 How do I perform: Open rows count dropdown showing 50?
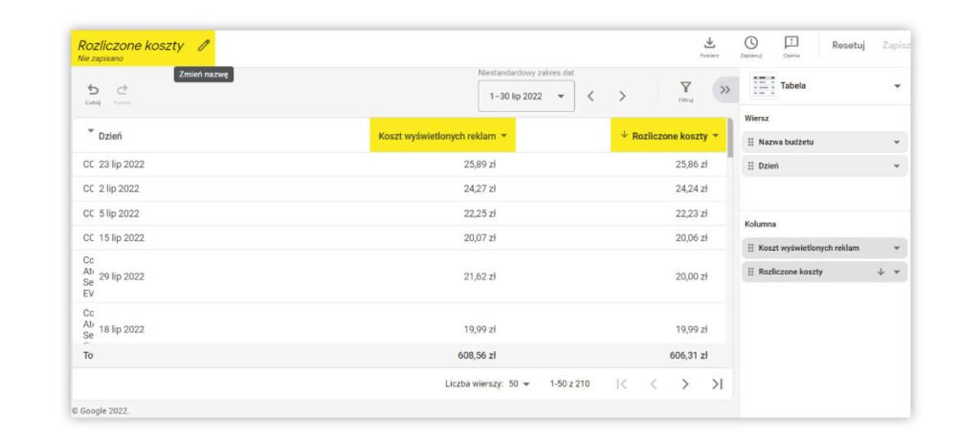point(520,384)
